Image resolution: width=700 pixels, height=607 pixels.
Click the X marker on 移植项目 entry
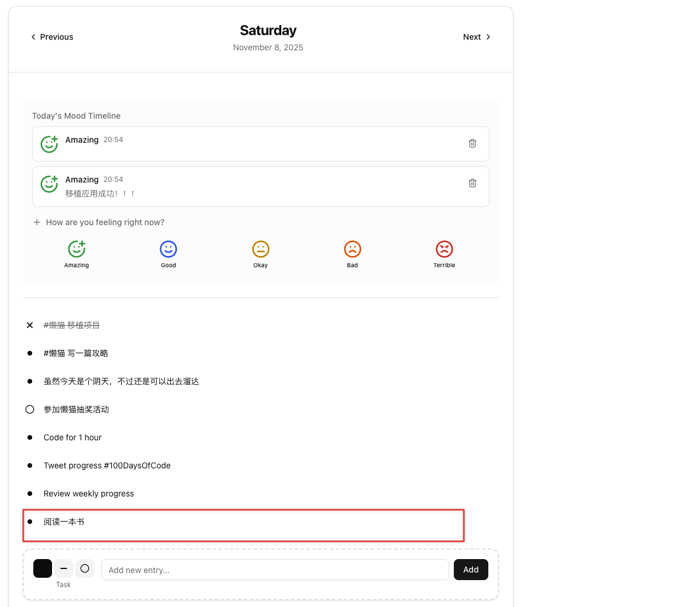30,325
